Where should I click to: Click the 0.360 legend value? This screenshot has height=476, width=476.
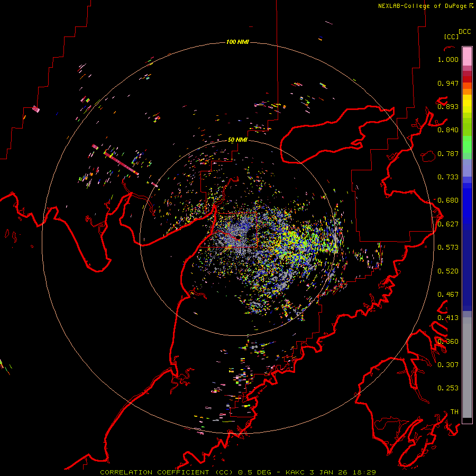[448, 342]
